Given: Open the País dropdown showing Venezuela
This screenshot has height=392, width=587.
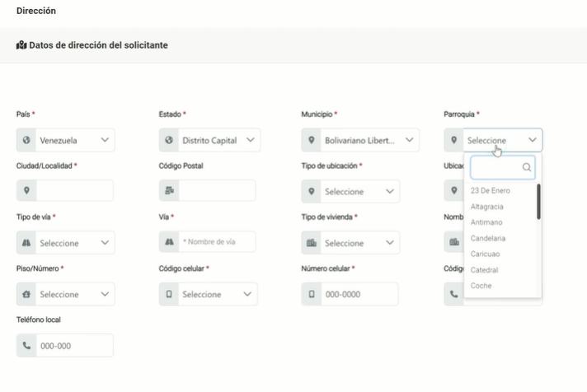Looking at the screenshot, I should [75, 140].
